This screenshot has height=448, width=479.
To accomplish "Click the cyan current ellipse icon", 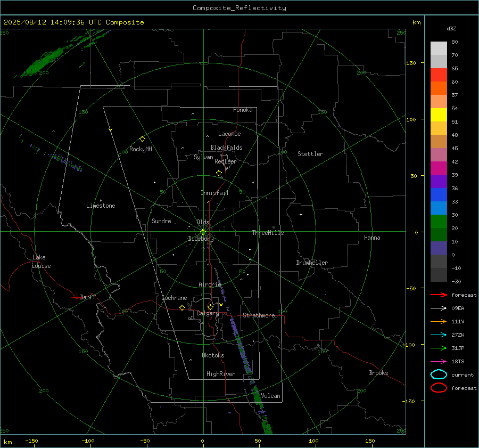I will point(439,374).
